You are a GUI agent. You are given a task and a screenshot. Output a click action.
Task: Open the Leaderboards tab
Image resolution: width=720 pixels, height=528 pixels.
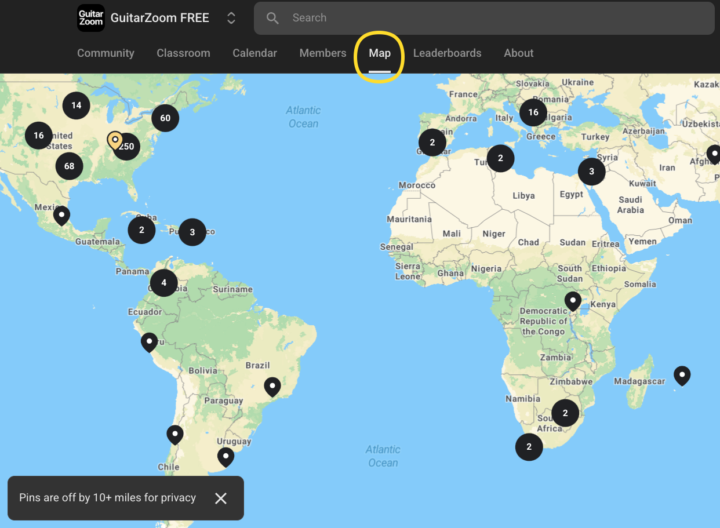(x=447, y=53)
